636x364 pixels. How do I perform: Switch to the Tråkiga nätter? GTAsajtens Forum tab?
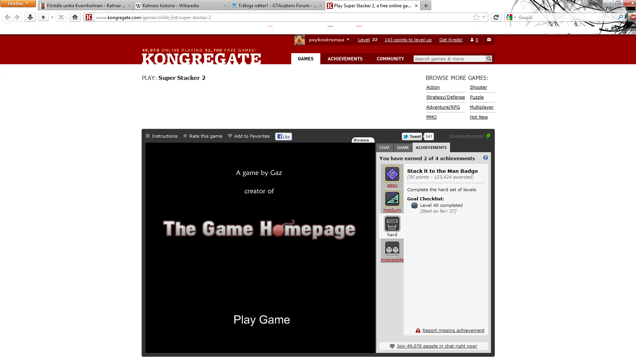(x=277, y=6)
